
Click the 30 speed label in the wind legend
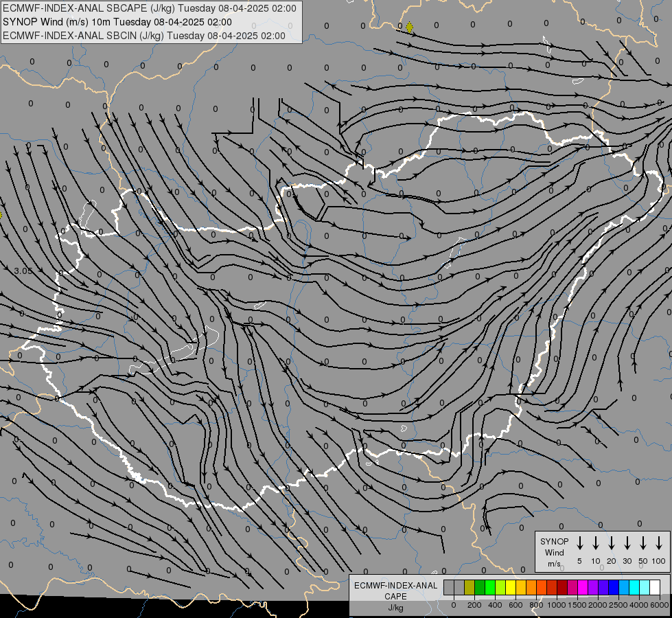(627, 561)
